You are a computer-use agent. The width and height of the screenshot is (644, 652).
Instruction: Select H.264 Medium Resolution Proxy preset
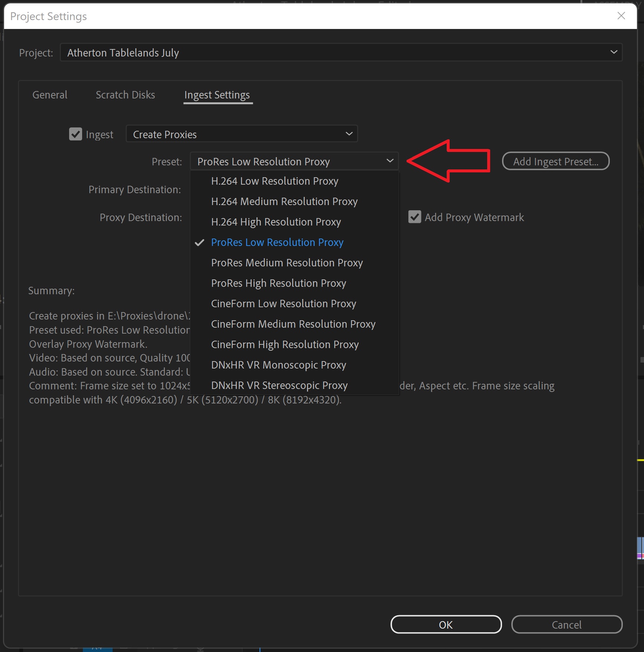click(284, 201)
